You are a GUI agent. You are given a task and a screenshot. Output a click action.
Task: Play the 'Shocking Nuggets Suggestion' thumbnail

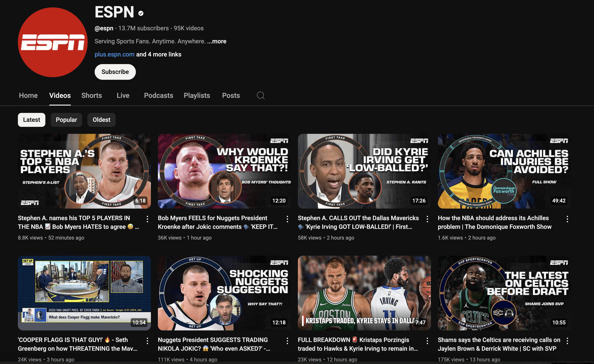pyautogui.click(x=224, y=293)
